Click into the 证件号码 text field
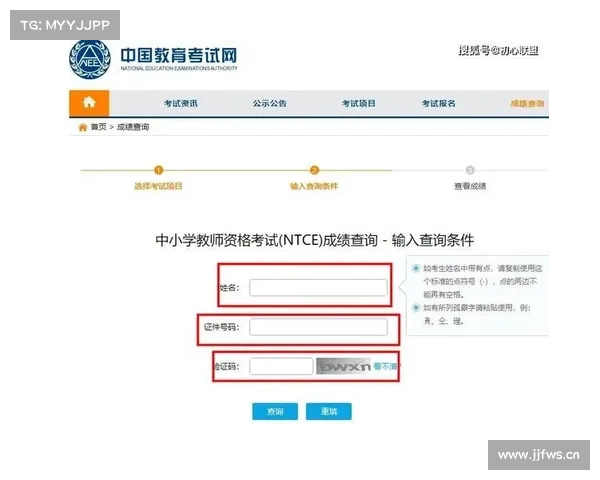Screen dimensions: 600x480 click(x=318, y=327)
